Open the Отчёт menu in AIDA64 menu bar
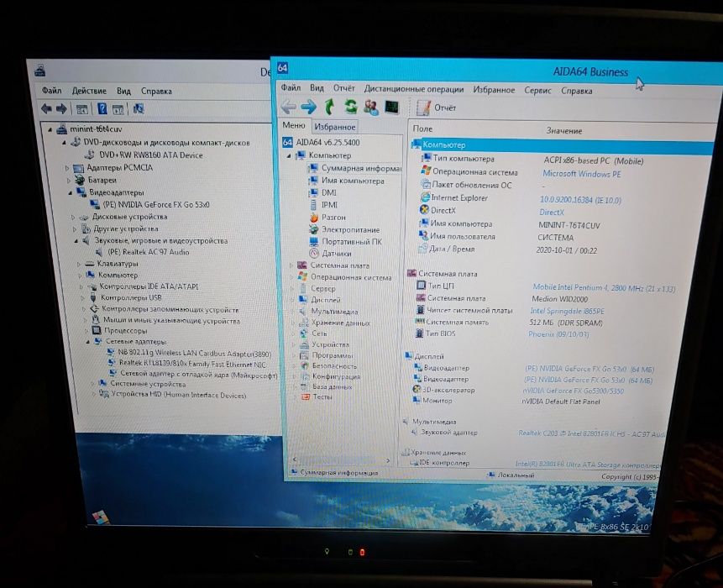 tap(344, 88)
